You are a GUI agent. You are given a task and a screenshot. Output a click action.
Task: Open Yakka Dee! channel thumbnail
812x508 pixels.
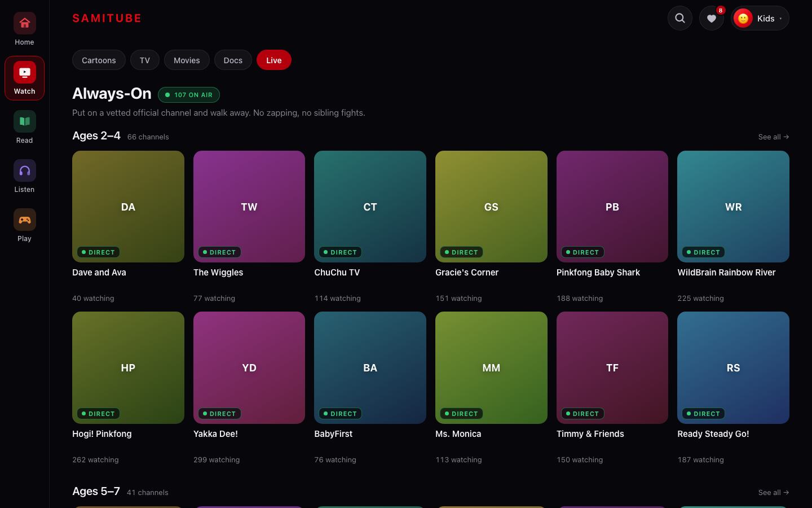click(x=249, y=367)
